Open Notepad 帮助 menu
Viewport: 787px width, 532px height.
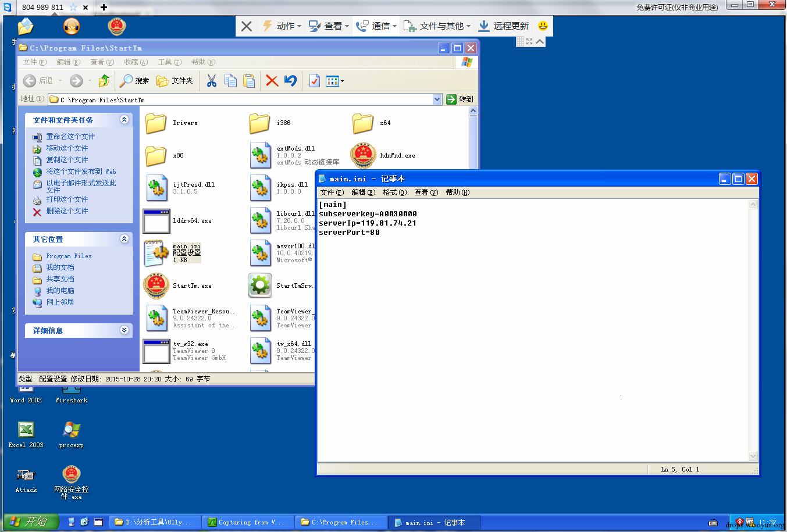[457, 192]
